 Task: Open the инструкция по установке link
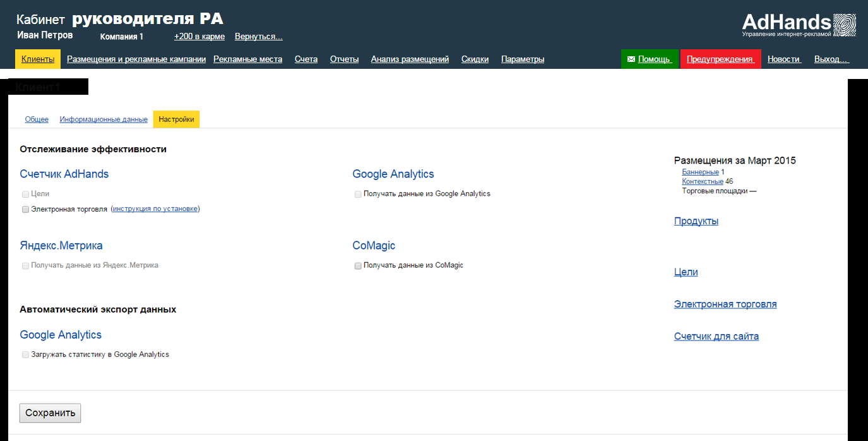[155, 209]
